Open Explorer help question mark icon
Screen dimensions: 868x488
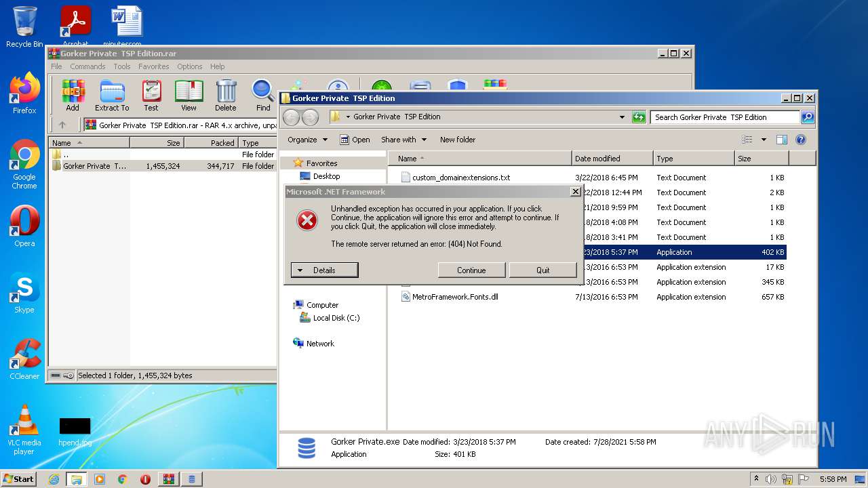tap(800, 140)
